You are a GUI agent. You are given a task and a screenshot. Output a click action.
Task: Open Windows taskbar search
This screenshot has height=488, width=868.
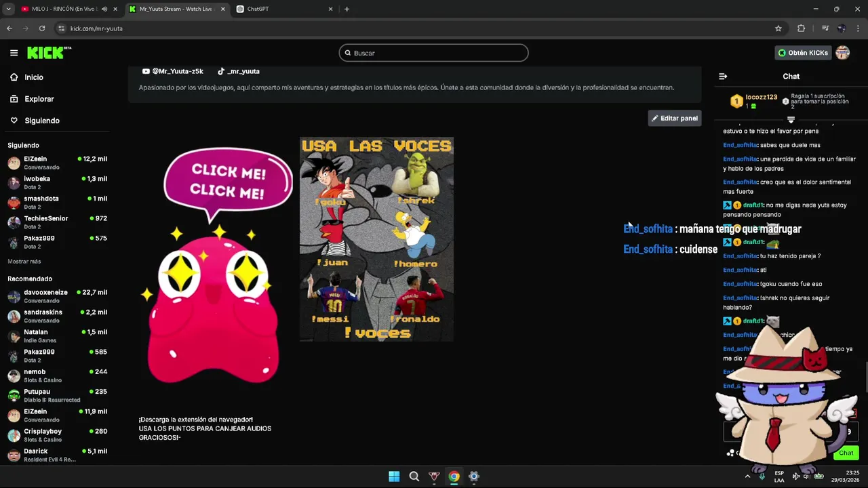[x=414, y=476]
